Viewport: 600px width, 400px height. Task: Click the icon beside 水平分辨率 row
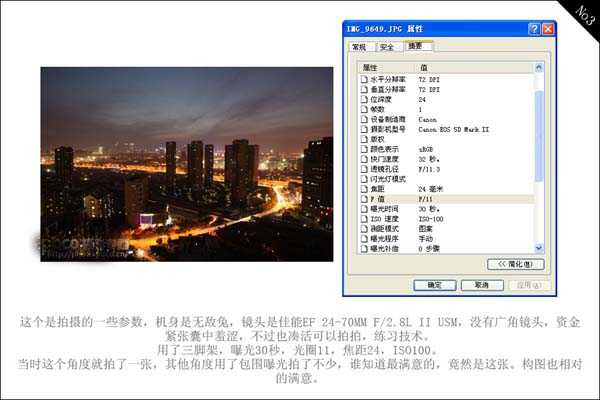point(364,79)
